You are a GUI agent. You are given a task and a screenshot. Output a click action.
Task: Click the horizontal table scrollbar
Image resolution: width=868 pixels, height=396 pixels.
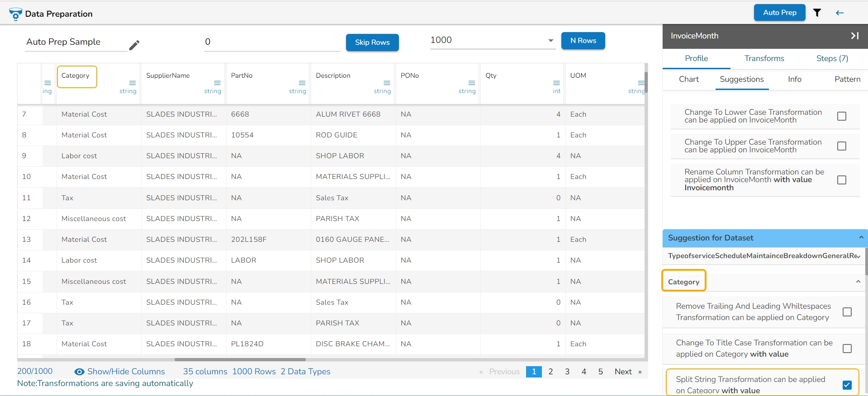tap(240, 360)
